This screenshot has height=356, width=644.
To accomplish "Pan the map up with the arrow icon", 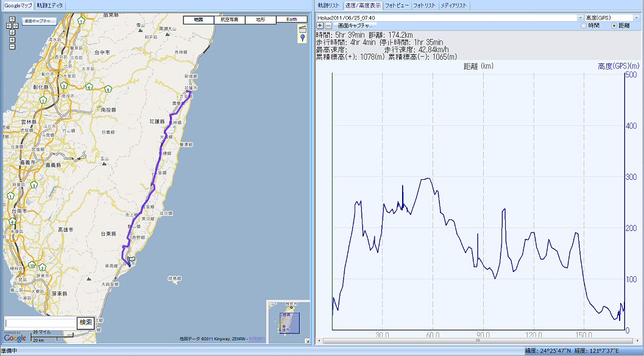I will (x=12, y=19).
